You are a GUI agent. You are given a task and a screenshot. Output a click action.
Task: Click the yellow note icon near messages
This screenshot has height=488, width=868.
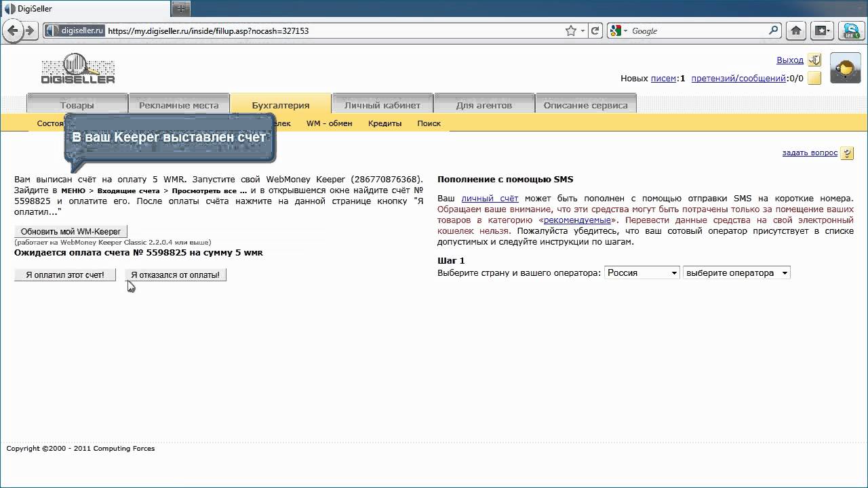pos(814,78)
